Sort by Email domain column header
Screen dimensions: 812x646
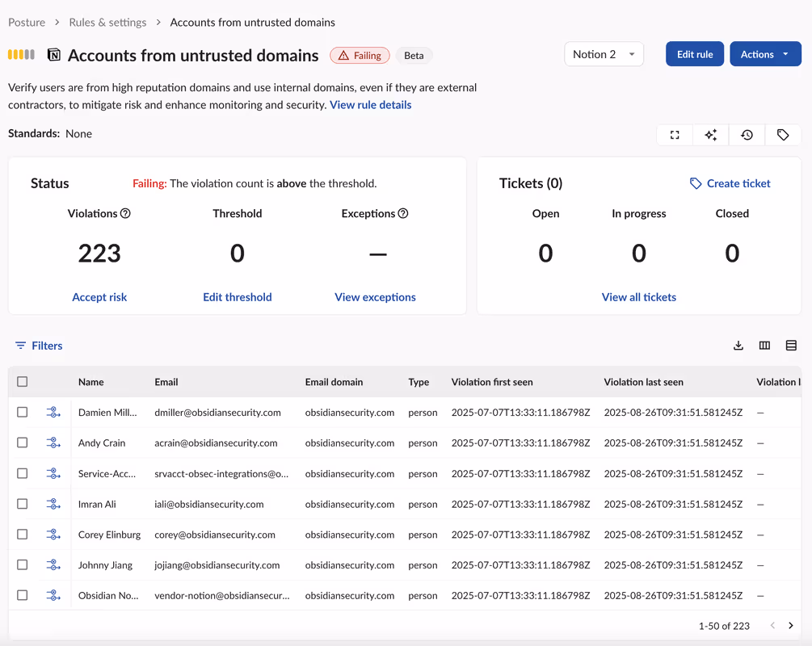click(x=334, y=382)
